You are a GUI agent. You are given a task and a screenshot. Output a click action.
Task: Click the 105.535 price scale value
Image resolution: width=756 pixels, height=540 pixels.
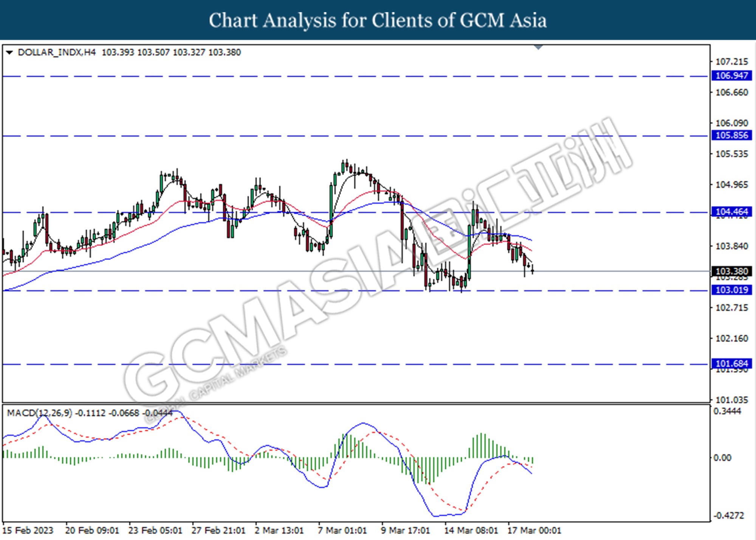tap(732, 154)
